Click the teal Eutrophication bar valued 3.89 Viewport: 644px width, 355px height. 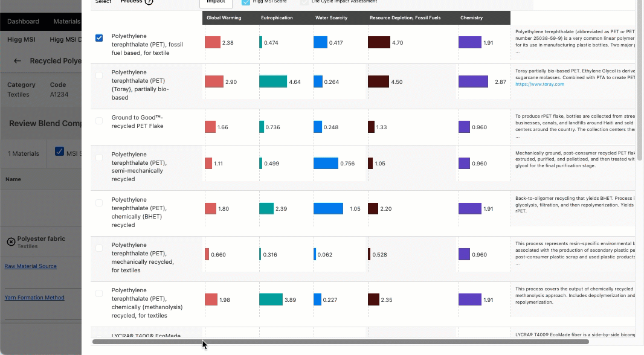point(271,299)
